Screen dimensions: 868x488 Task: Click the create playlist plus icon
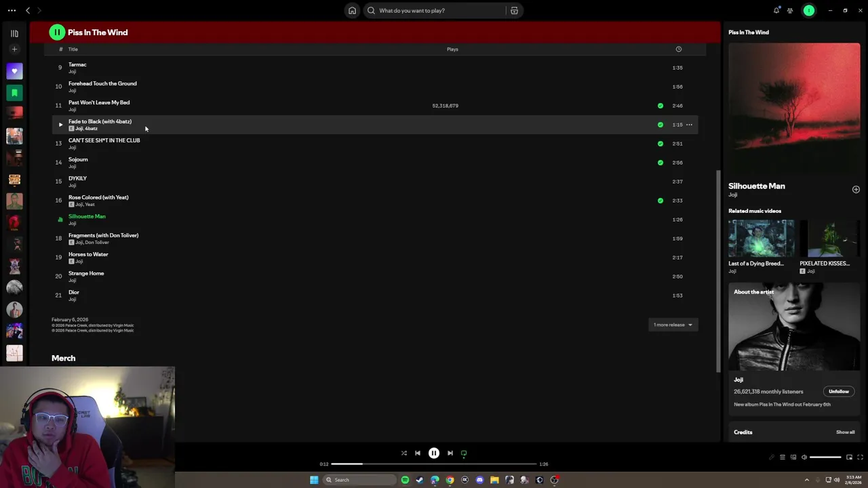tap(14, 49)
